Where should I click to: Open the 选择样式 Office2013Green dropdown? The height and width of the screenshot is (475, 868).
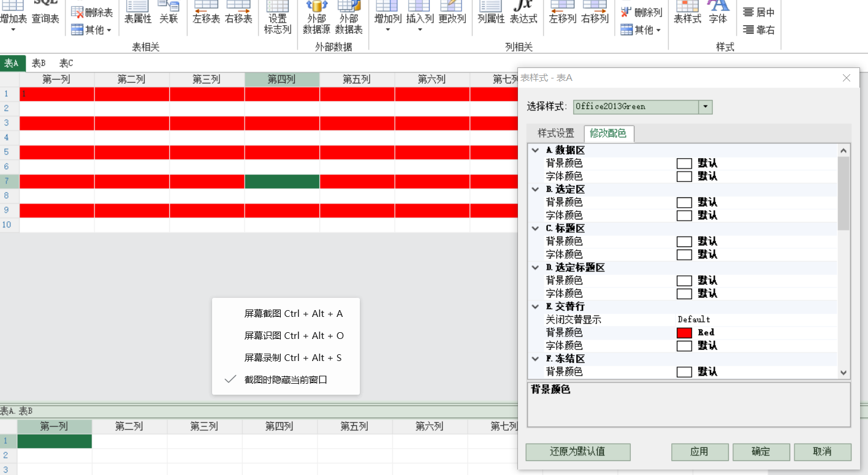coord(706,107)
